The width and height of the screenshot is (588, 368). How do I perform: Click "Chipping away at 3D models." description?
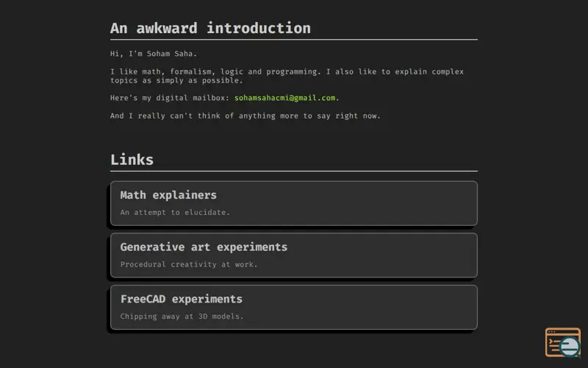182,316
